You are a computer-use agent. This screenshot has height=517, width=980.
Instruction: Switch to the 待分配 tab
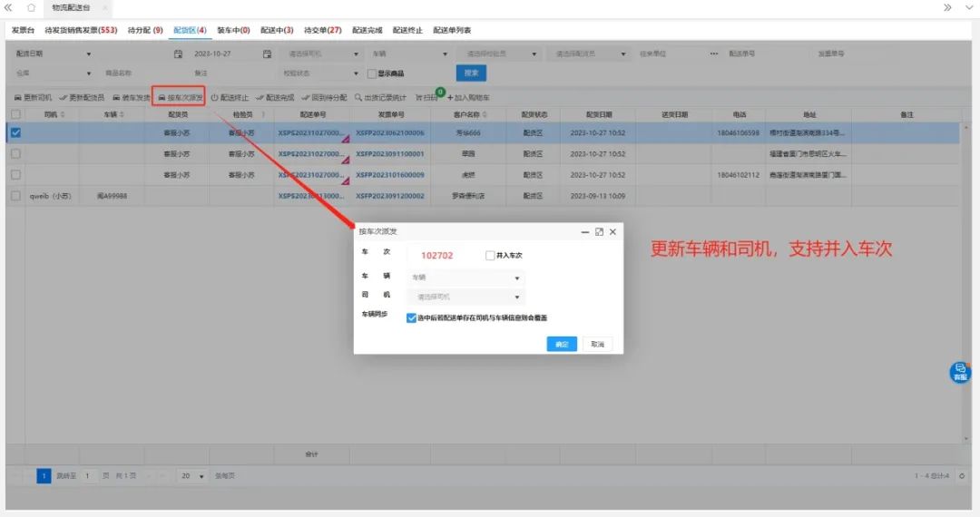(145, 30)
